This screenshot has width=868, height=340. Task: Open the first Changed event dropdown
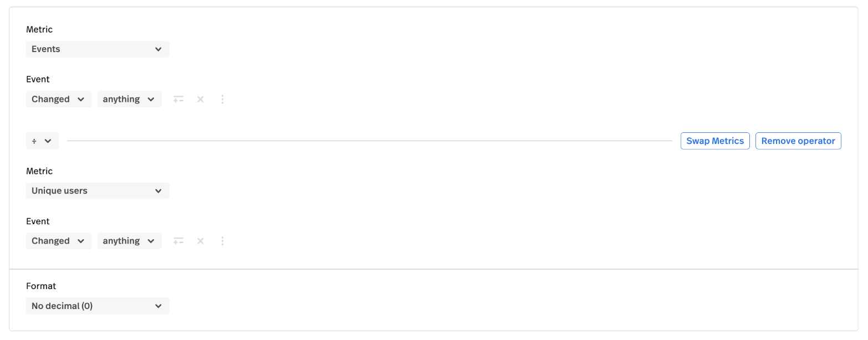pos(58,100)
